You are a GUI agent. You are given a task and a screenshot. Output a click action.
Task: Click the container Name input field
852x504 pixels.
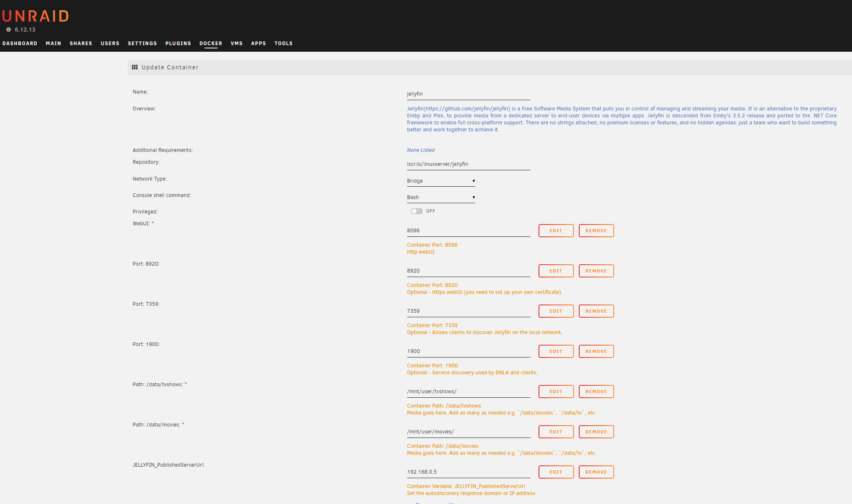(x=468, y=94)
